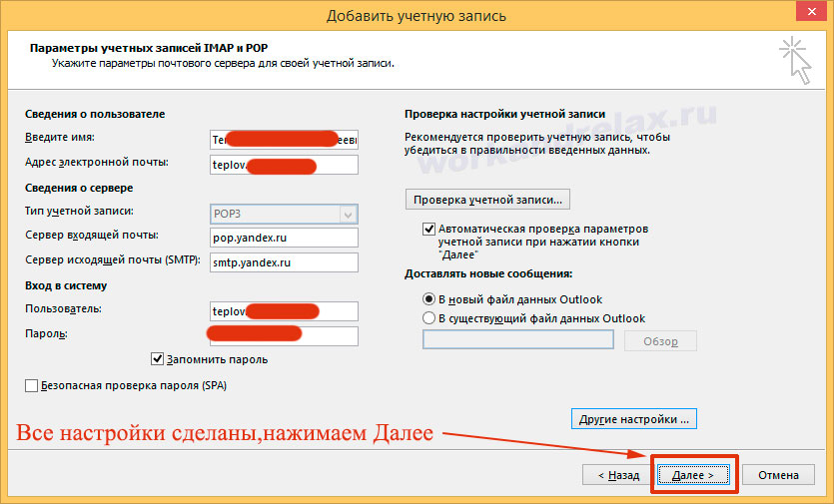Click the Далее (Next) button
The height and width of the screenshot is (504, 834).
(693, 476)
